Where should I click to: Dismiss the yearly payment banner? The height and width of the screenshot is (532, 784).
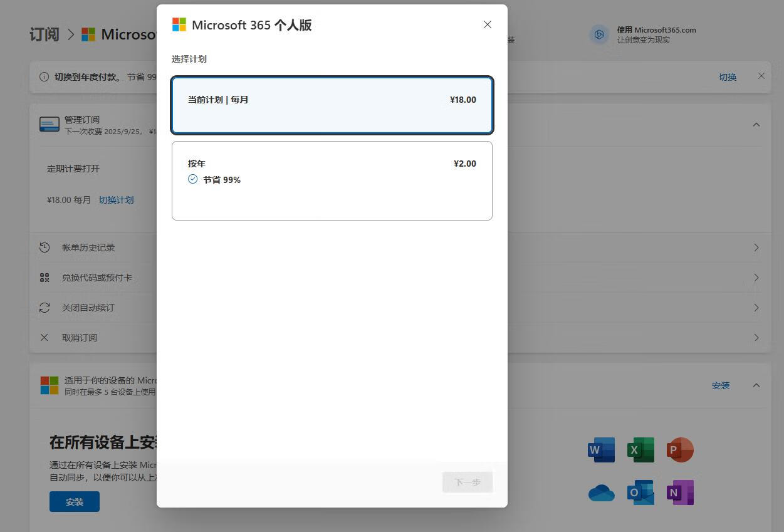[x=761, y=76]
